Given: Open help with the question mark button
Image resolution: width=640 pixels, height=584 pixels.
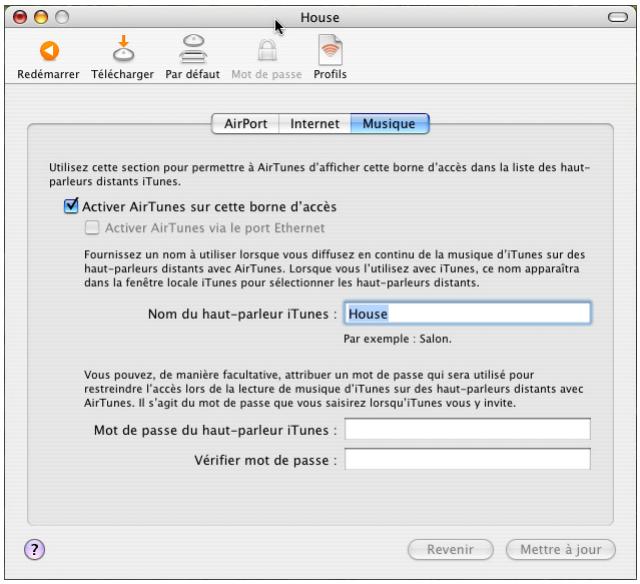Looking at the screenshot, I should (34, 549).
